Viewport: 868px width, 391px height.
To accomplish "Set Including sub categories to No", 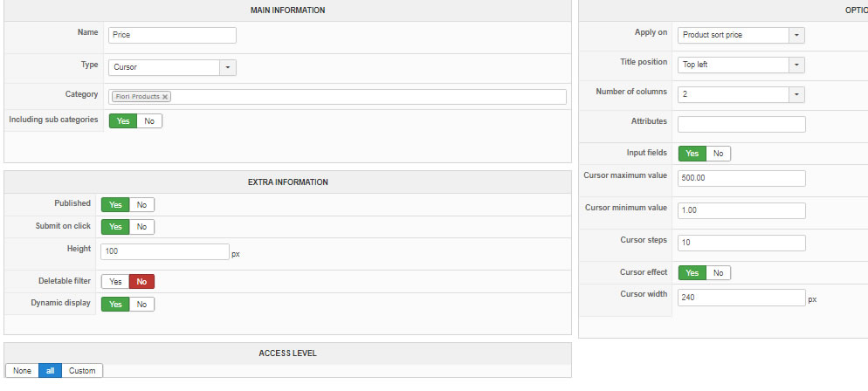I will (x=149, y=121).
